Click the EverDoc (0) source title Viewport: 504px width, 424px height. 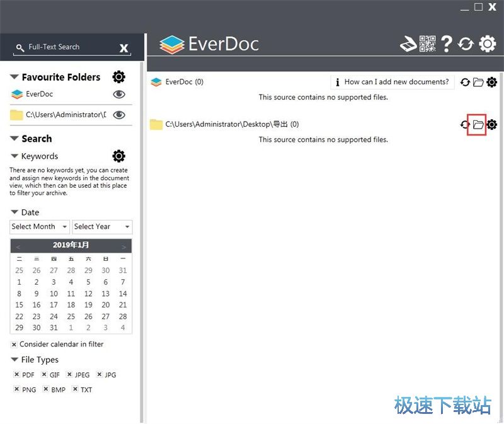coord(184,82)
